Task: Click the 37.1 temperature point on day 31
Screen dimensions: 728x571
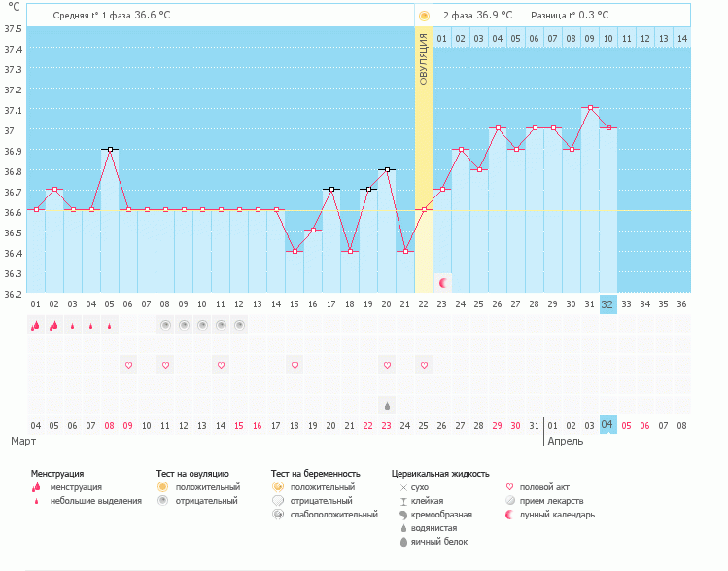Action: 589,108
